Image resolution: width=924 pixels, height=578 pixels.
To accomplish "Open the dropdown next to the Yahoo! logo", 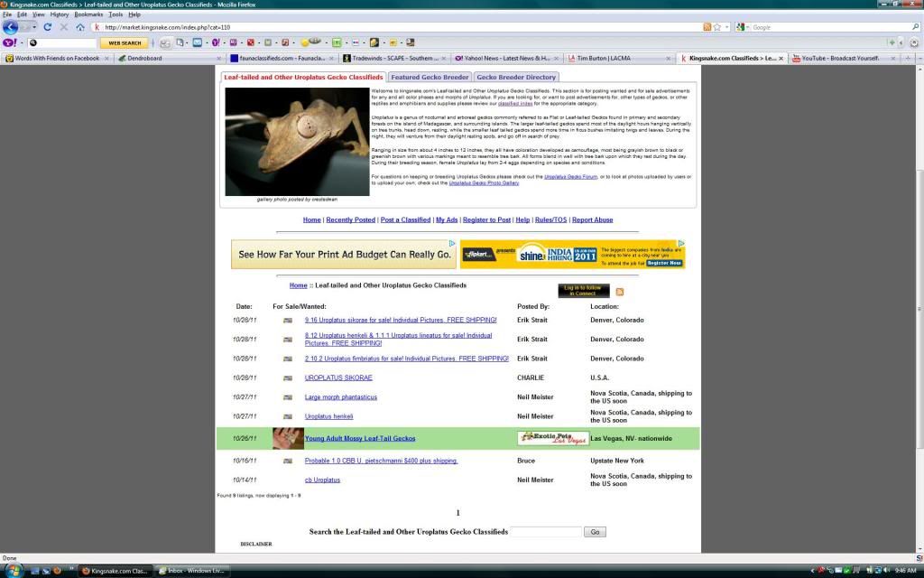I will (22, 42).
